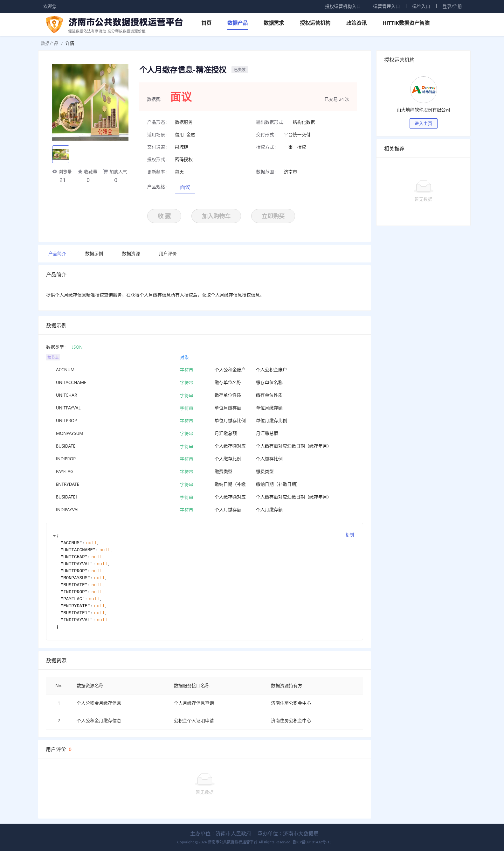Click the 结构化数据 value
Screen dimensions: 504x851
click(304, 122)
